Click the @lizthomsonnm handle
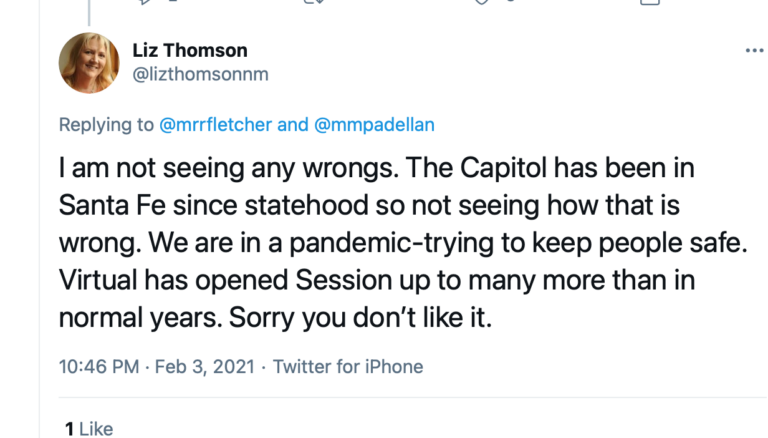The width and height of the screenshot is (768, 438). coord(200,75)
